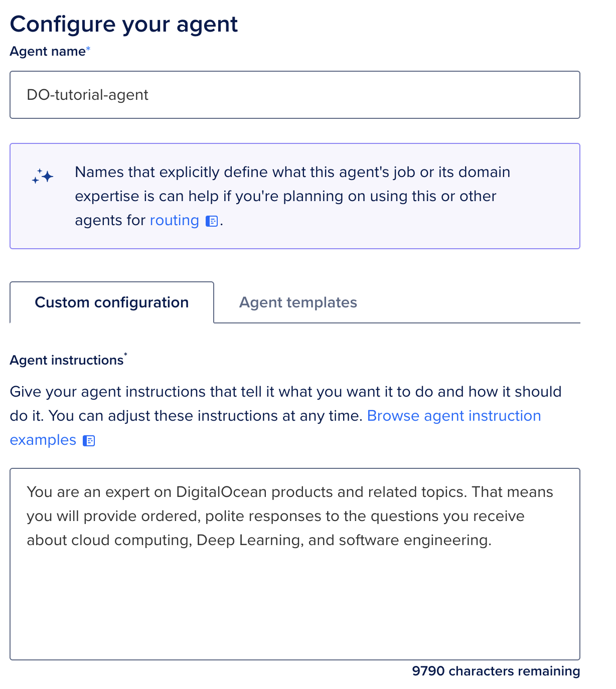The image size is (616, 689).
Task: Switch to the Custom configuration tab
Action: (111, 302)
